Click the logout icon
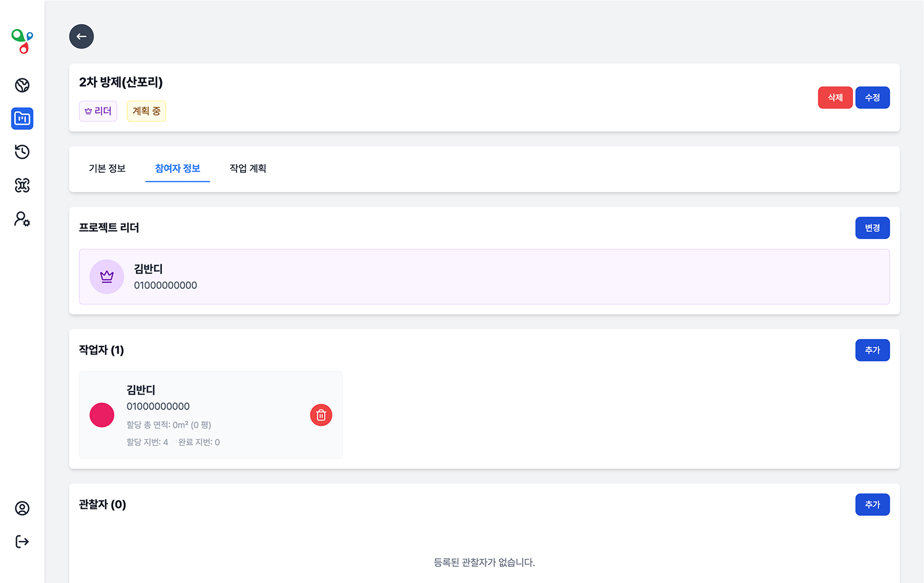The height and width of the screenshot is (583, 924). (x=22, y=542)
